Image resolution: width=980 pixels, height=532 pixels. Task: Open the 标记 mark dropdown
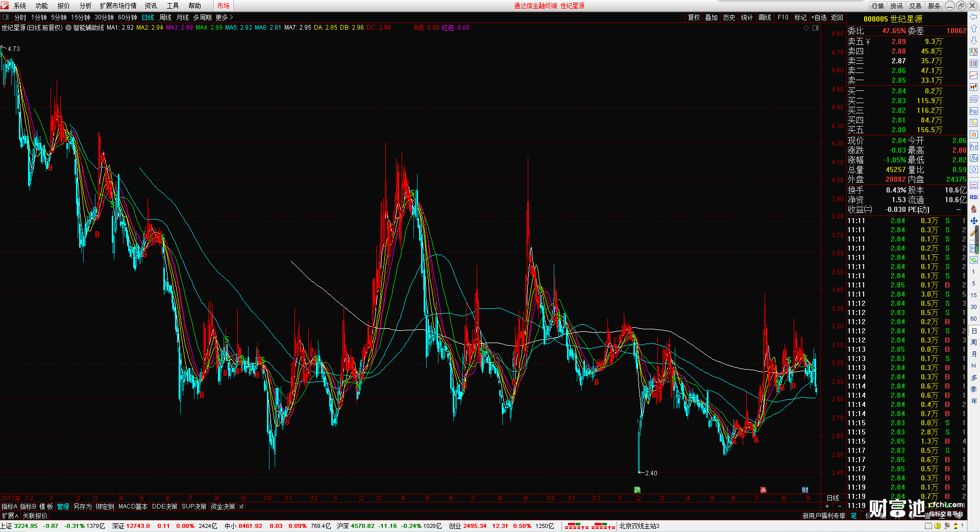[800, 17]
